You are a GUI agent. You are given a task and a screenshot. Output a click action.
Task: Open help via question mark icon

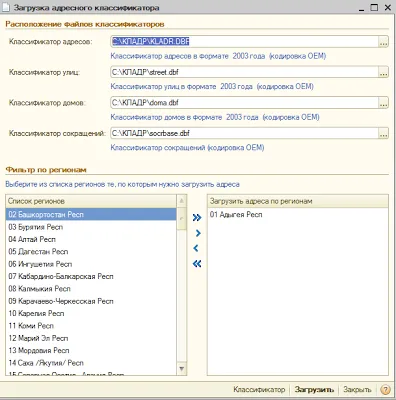click(385, 390)
